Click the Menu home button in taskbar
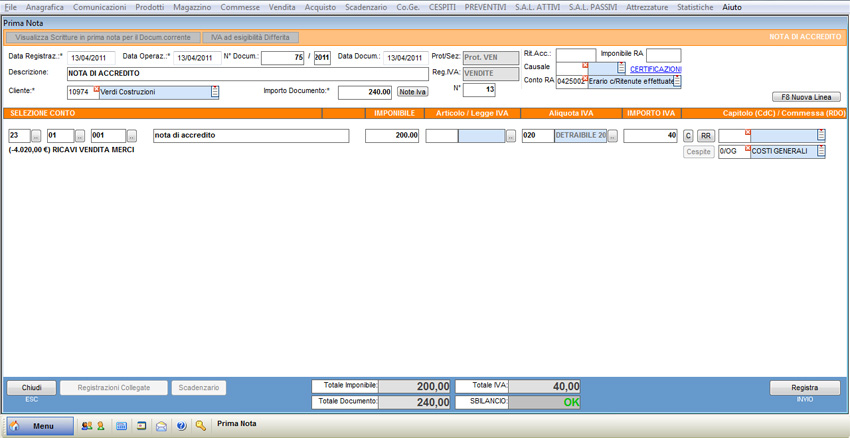 [40, 426]
